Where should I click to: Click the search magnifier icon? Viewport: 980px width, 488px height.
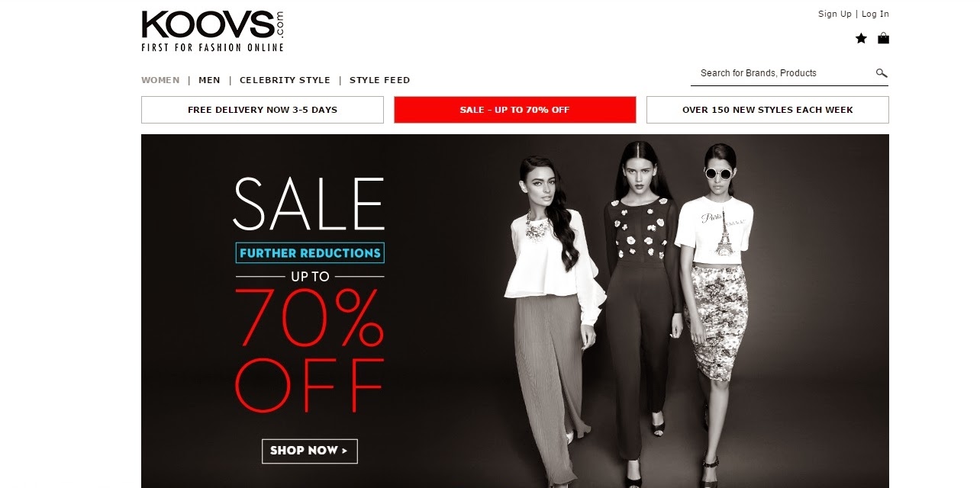pos(881,73)
